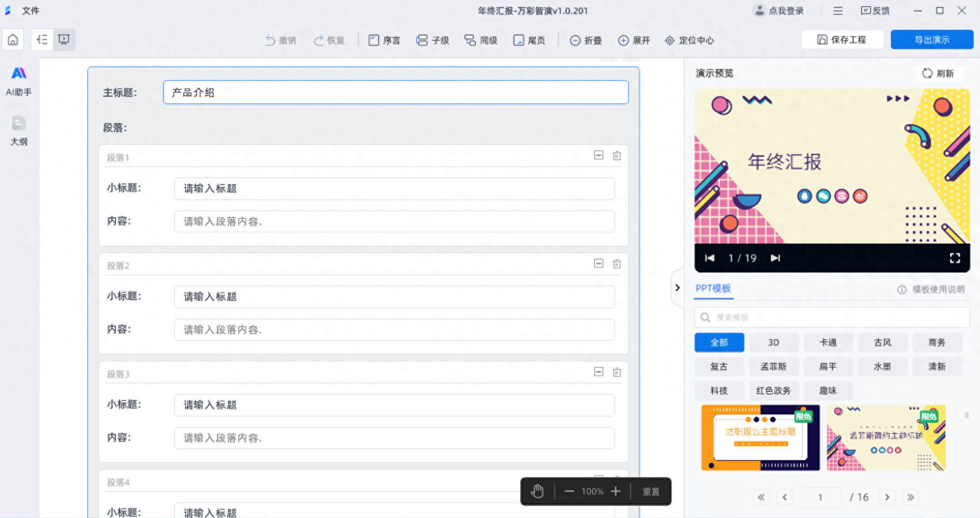The height and width of the screenshot is (518, 980).
Task: Click 刷新 to refresh preview
Action: click(x=938, y=73)
